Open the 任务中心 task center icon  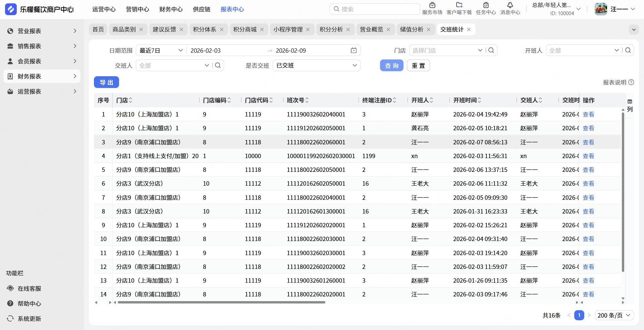[486, 5]
